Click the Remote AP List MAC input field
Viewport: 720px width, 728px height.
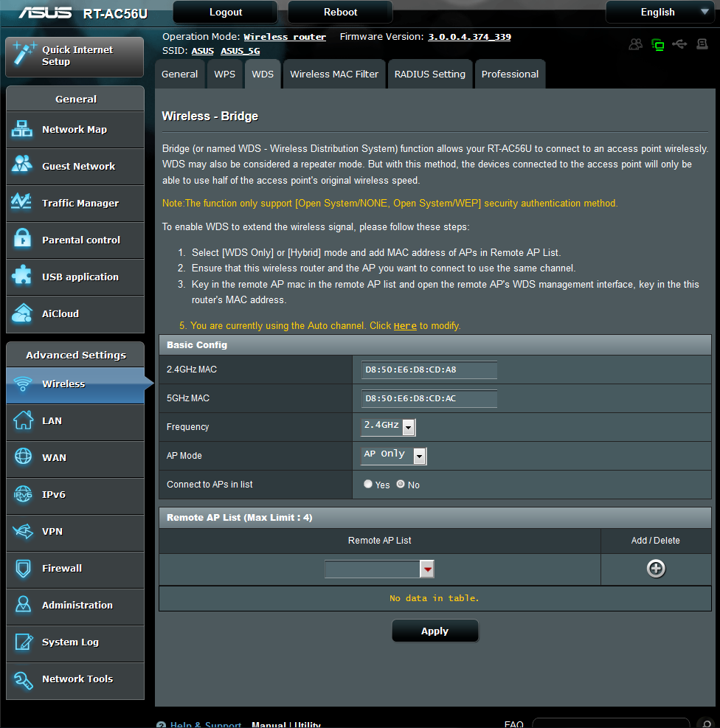pyautogui.click(x=373, y=569)
